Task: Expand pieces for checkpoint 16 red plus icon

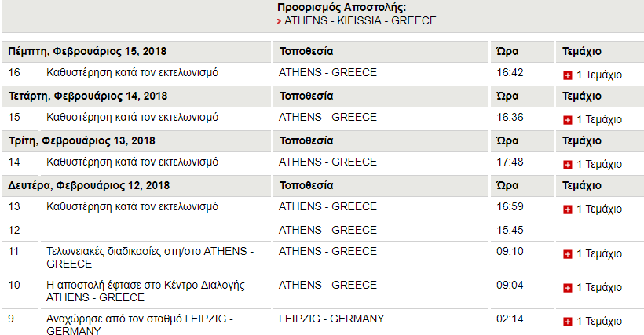Action: 568,75
